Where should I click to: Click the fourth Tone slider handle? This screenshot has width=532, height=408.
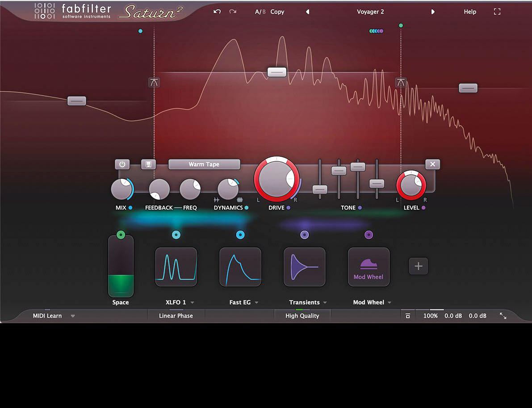[x=377, y=184]
